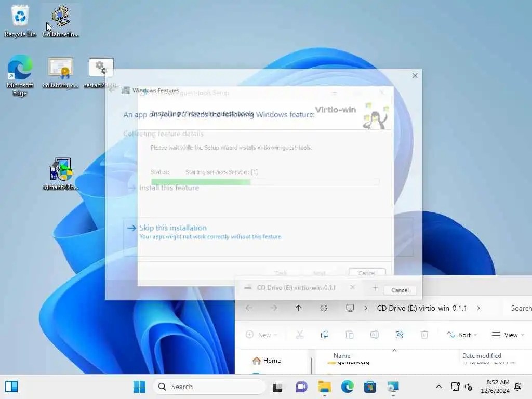Select the idman642b installer desktop icon

(x=60, y=173)
